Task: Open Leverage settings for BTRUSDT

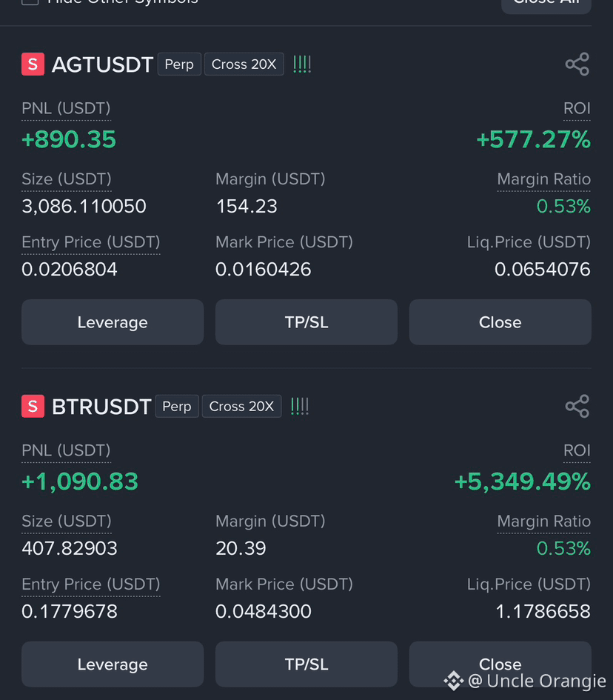Action: point(113,664)
